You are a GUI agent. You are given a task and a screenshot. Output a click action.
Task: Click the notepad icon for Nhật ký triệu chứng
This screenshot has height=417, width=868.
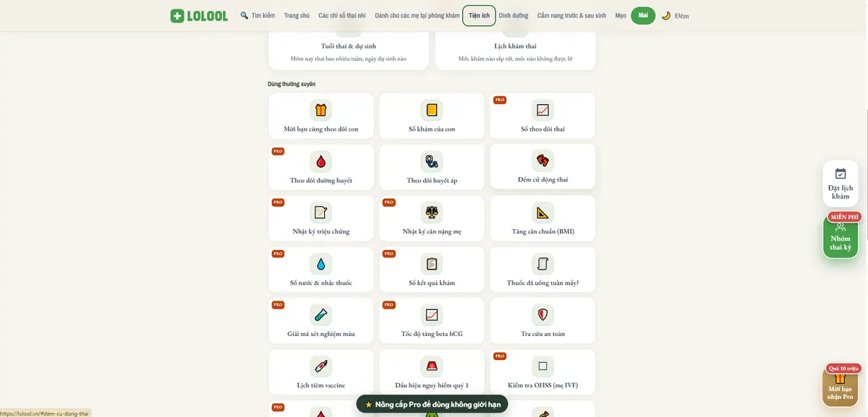pyautogui.click(x=321, y=212)
